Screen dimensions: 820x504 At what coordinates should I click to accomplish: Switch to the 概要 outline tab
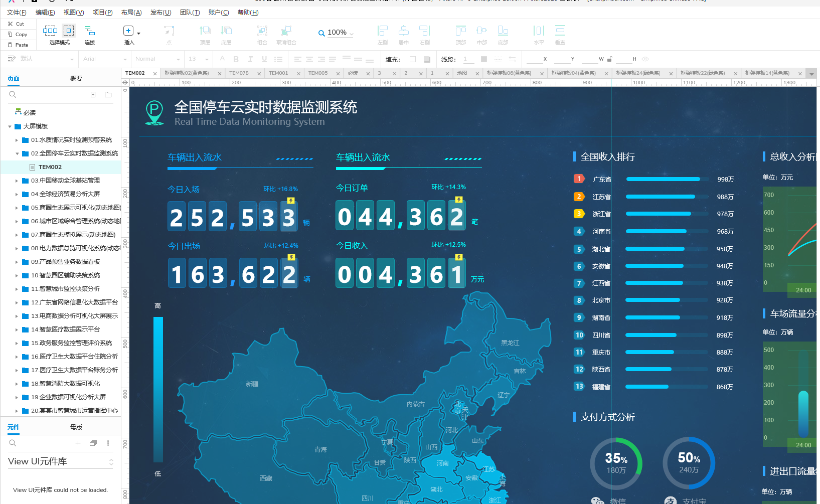tap(76, 79)
